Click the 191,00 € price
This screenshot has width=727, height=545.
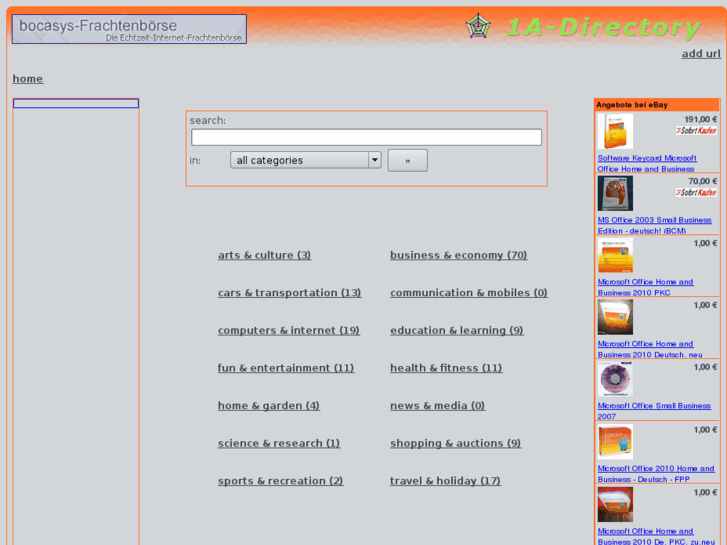pyautogui.click(x=701, y=119)
